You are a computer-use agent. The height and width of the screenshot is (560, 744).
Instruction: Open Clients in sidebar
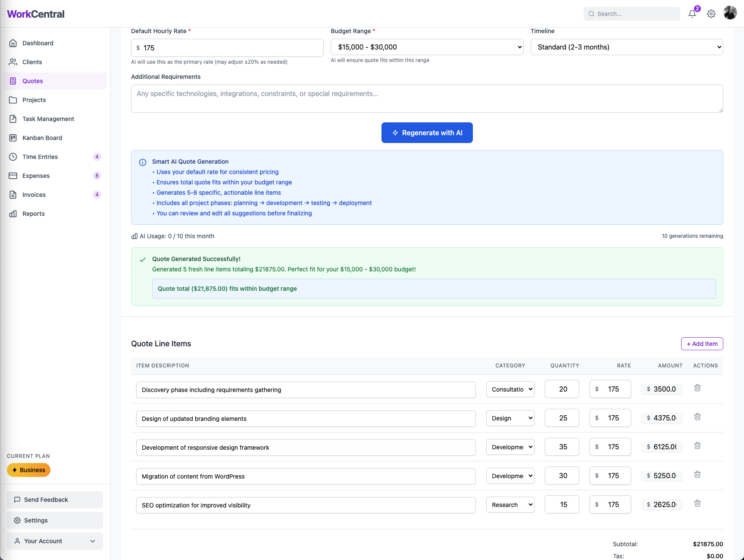click(x=55, y=62)
